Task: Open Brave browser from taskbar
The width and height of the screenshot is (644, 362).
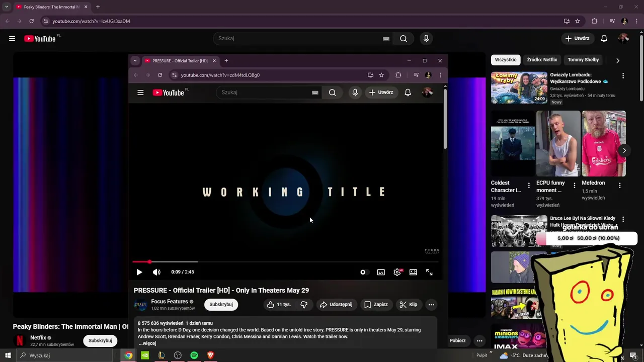Action: 211,355
